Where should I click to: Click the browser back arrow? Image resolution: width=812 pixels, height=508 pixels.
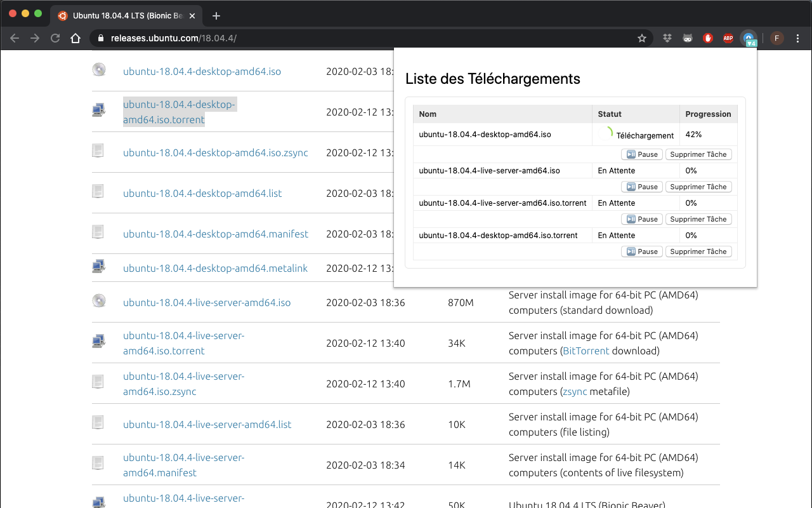[15, 38]
